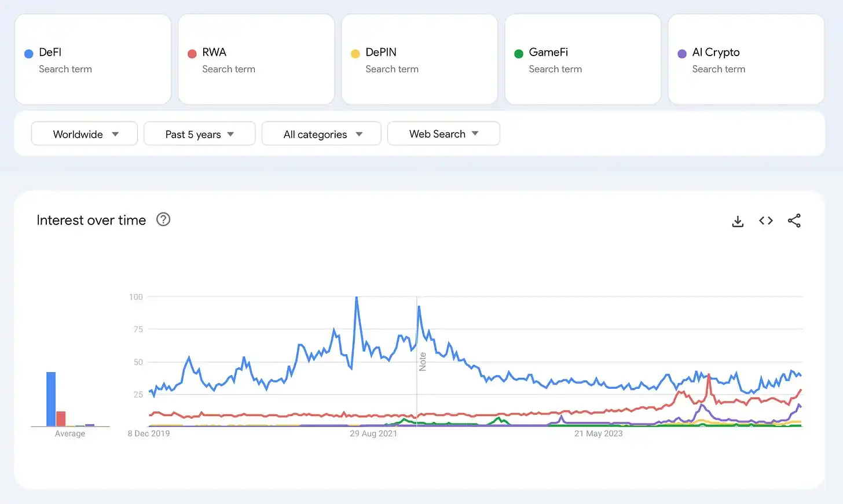This screenshot has height=504, width=843.
Task: Click the purple AI Crypto color dot
Action: coord(682,54)
